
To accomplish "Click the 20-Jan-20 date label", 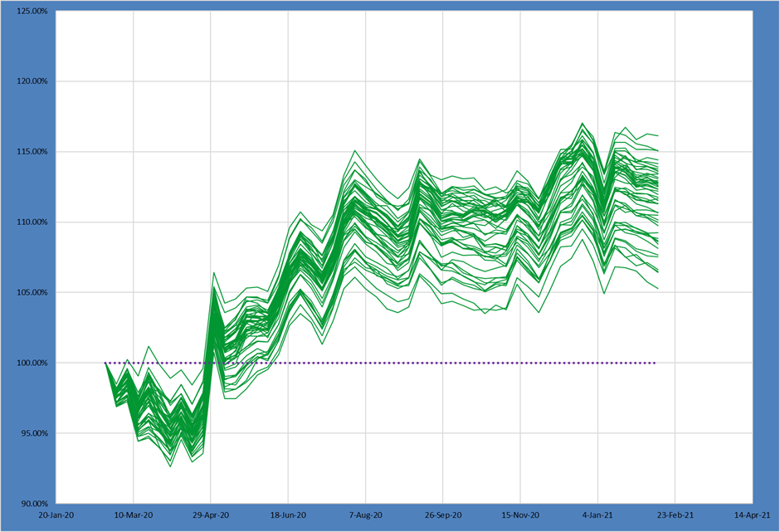I will (56, 515).
